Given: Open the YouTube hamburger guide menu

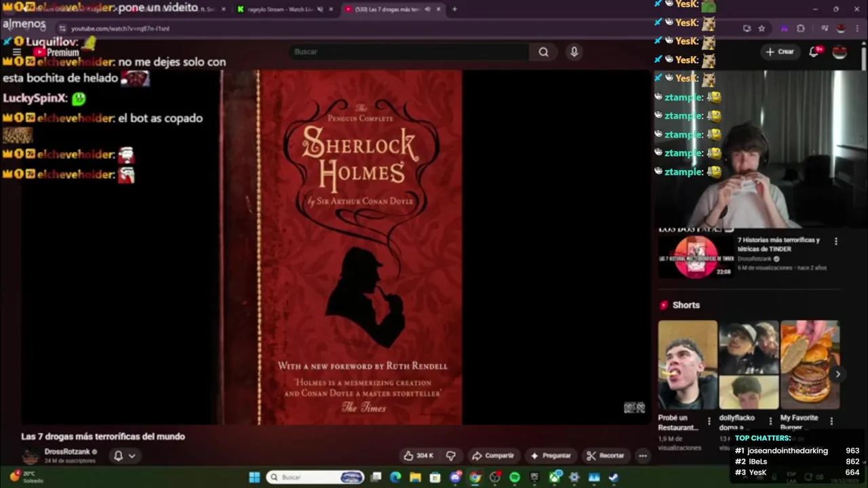Looking at the screenshot, I should (x=17, y=52).
